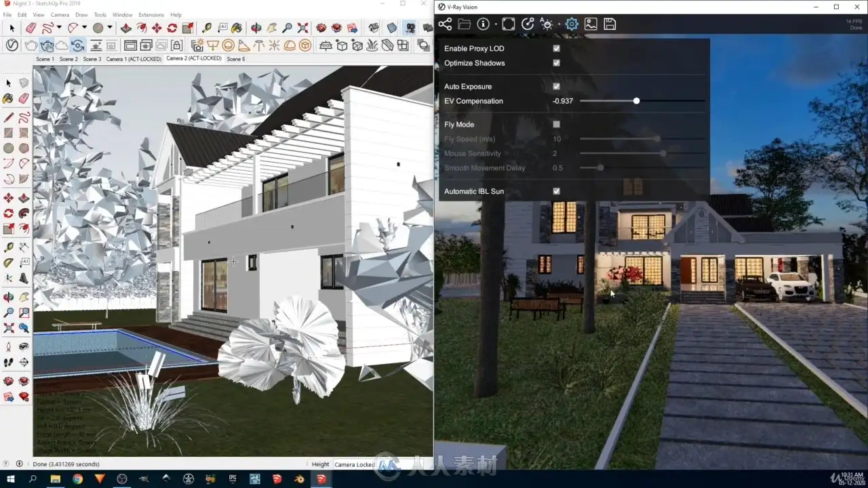Select the Protractor tool

point(9,262)
